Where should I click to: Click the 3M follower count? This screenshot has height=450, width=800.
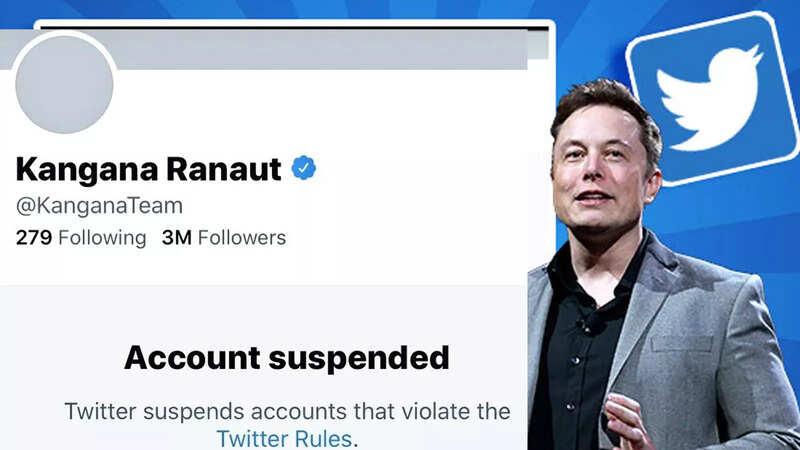click(177, 238)
